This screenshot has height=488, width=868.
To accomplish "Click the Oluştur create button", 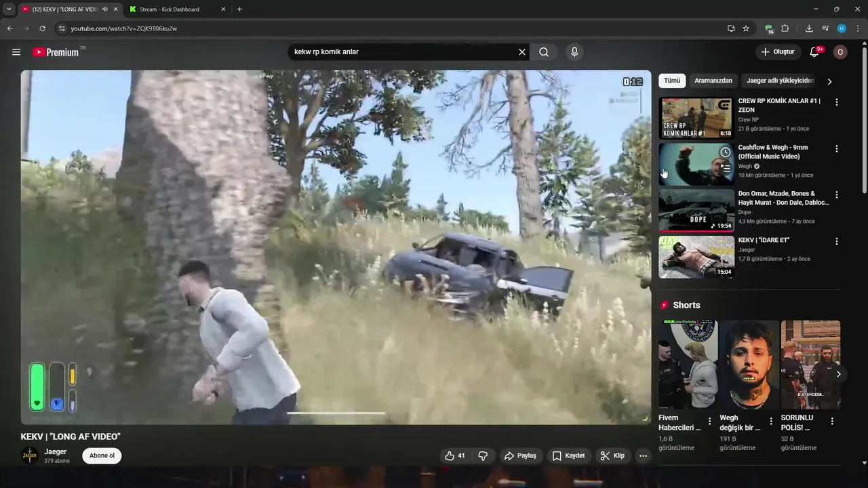I will pyautogui.click(x=777, y=52).
